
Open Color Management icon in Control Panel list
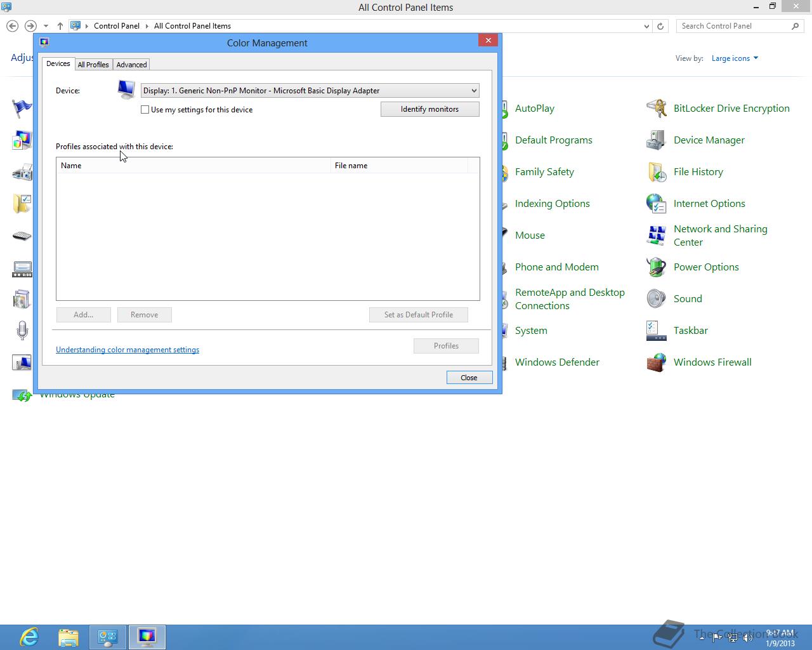pos(22,140)
